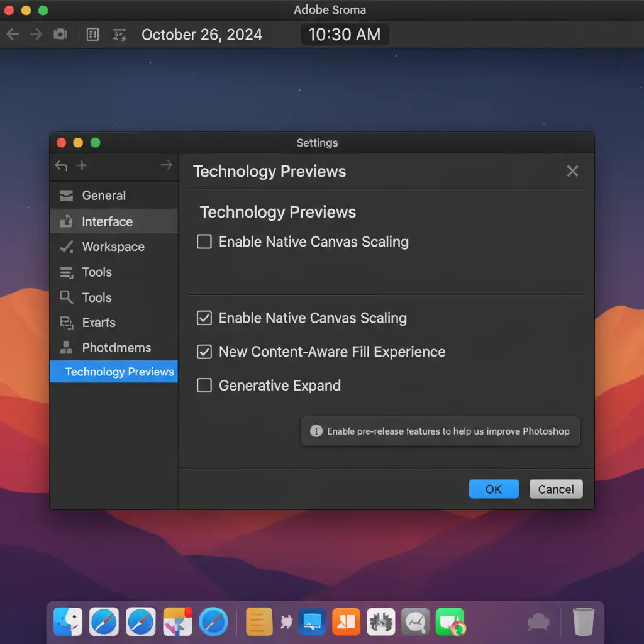Click the 10:30 AM time field

click(344, 35)
